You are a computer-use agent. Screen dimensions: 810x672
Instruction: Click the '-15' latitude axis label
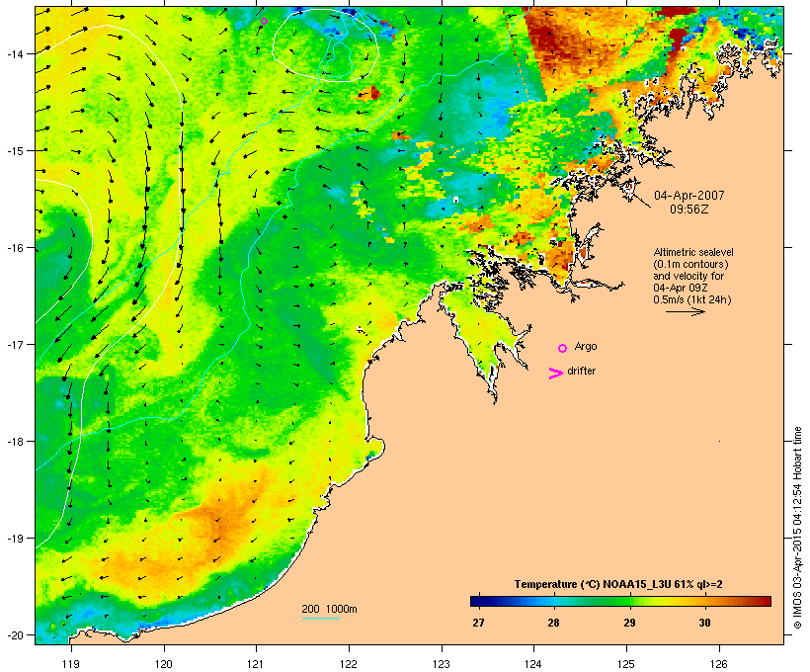click(x=14, y=151)
